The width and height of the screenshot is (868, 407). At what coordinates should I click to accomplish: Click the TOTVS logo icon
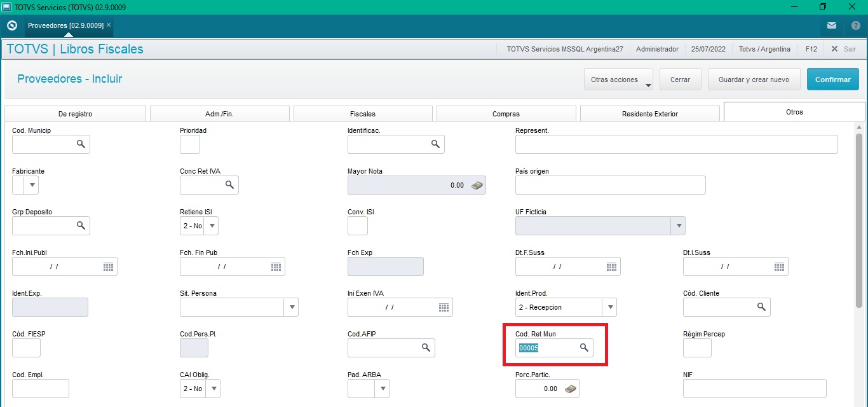pos(11,25)
